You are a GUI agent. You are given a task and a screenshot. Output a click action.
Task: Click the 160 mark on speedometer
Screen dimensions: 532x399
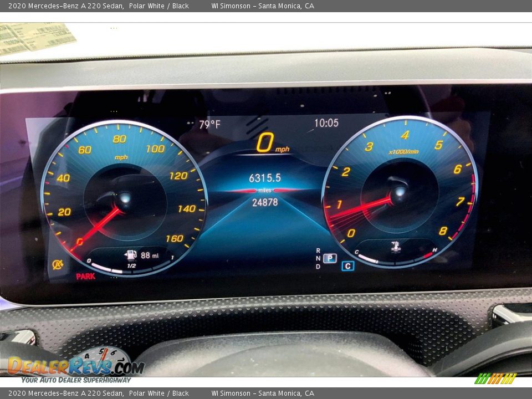(175, 239)
